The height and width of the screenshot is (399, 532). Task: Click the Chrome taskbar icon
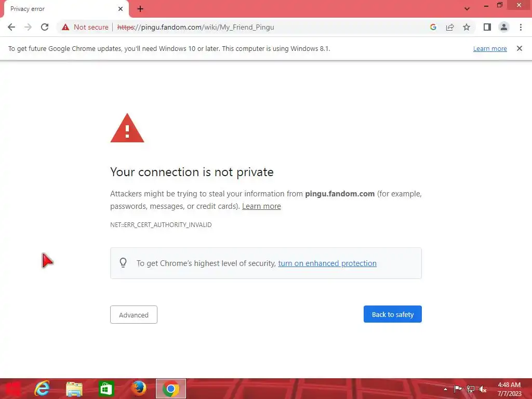click(170, 389)
